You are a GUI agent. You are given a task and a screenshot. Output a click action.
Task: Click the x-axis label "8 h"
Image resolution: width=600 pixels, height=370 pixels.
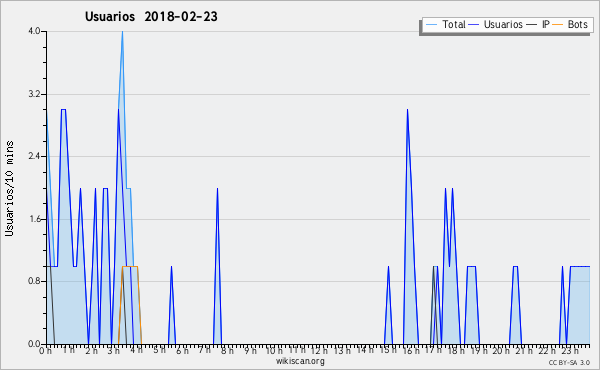(227, 350)
